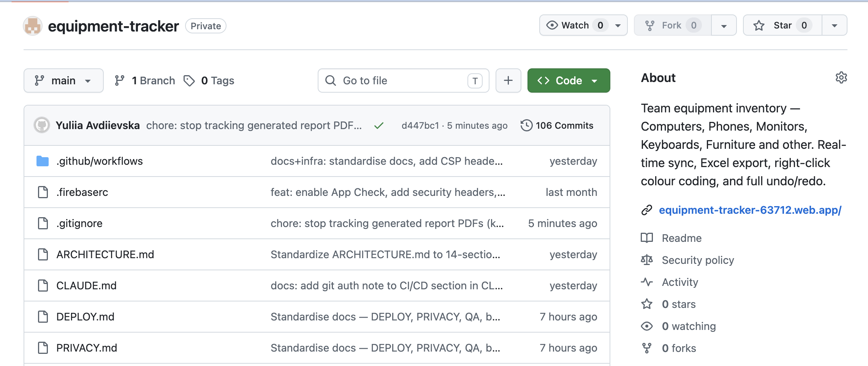This screenshot has width=868, height=366.
Task: Open 'feat: enable App Check' commit message
Action: pos(388,192)
